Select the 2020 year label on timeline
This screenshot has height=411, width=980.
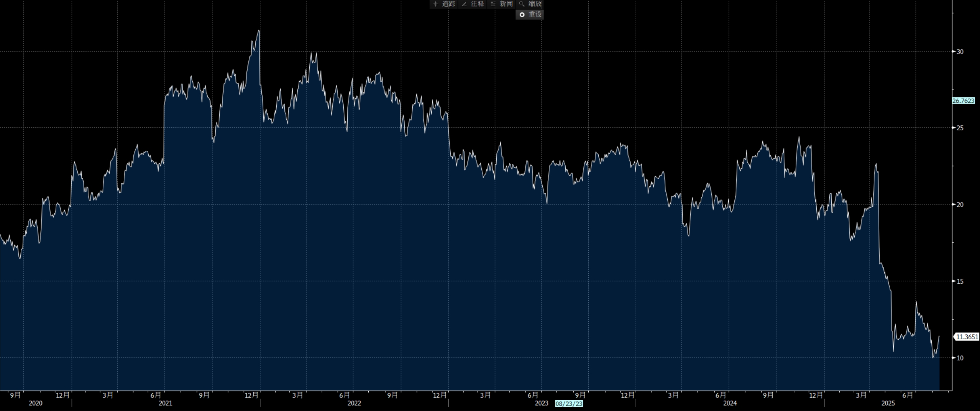(x=36, y=403)
